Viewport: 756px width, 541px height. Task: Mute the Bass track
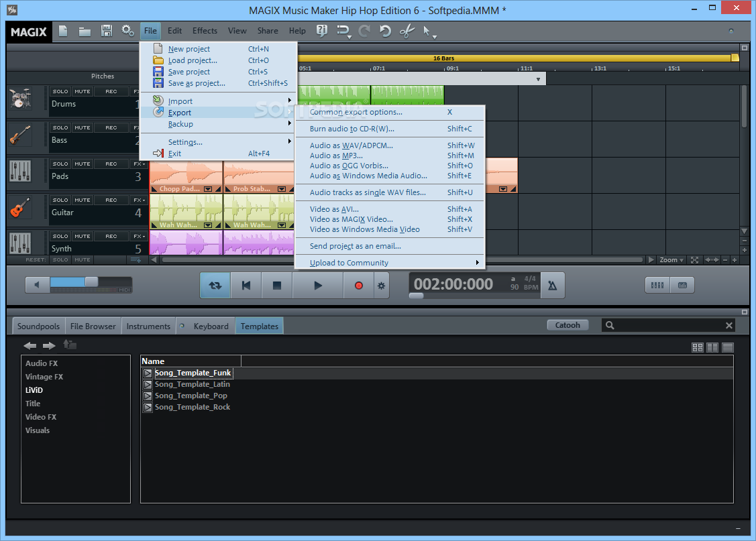tap(83, 127)
